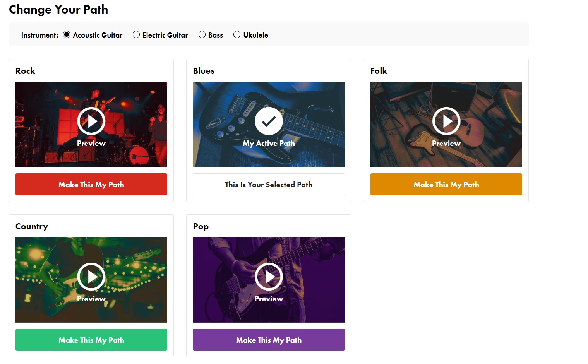Click the Rock card heading
Image resolution: width=588 pixels, height=364 pixels.
25,71
